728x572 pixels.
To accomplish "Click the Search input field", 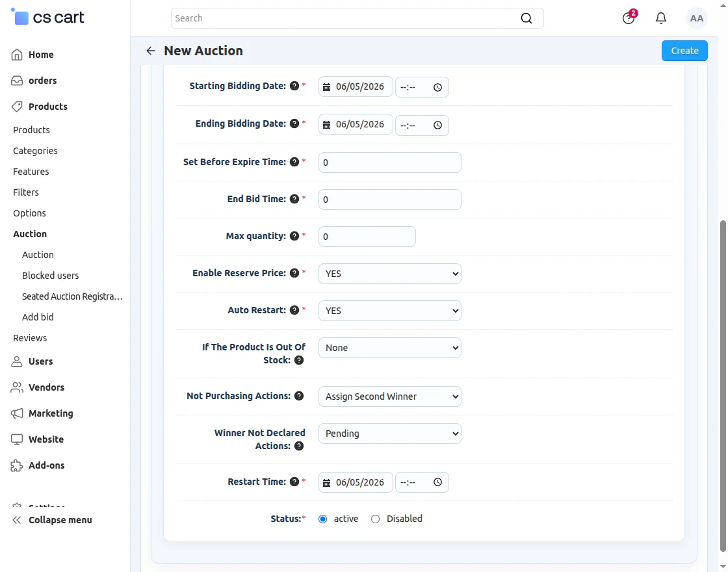I will [x=357, y=18].
